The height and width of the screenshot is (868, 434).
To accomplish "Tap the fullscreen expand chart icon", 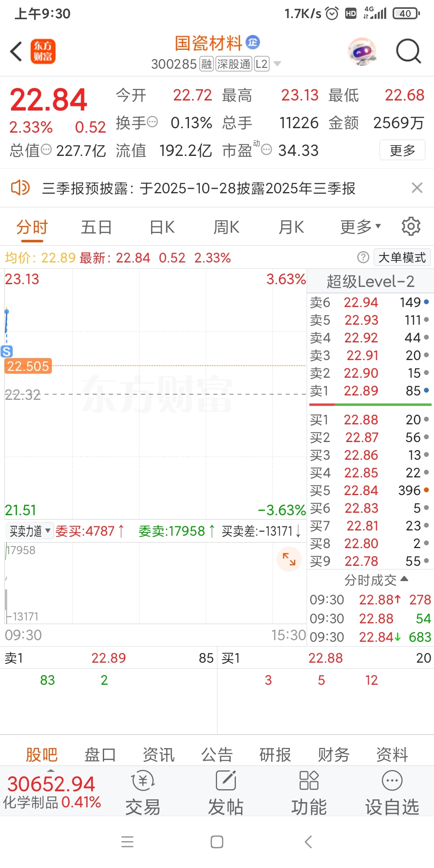I will (289, 559).
